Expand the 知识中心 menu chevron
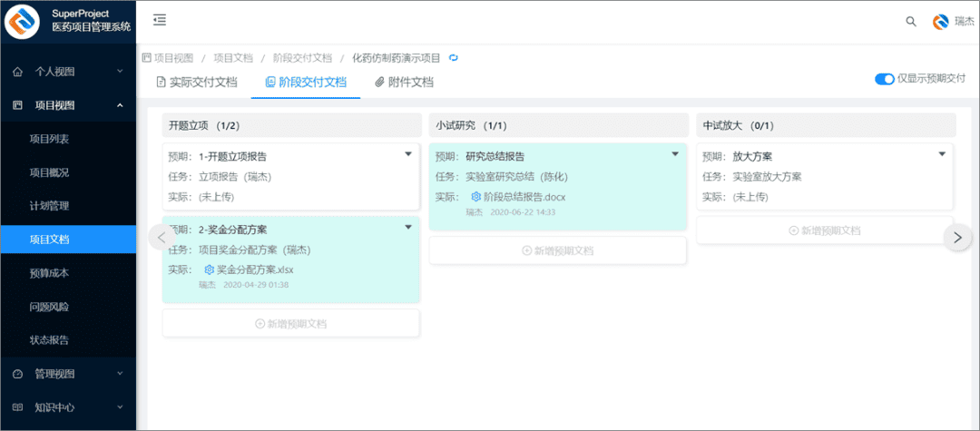 [x=120, y=408]
